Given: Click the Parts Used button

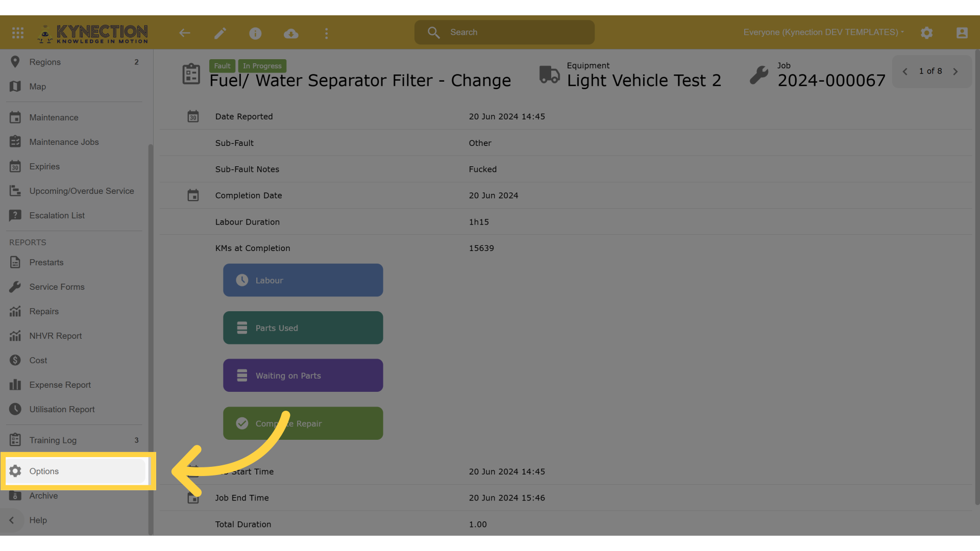Looking at the screenshot, I should point(303,328).
